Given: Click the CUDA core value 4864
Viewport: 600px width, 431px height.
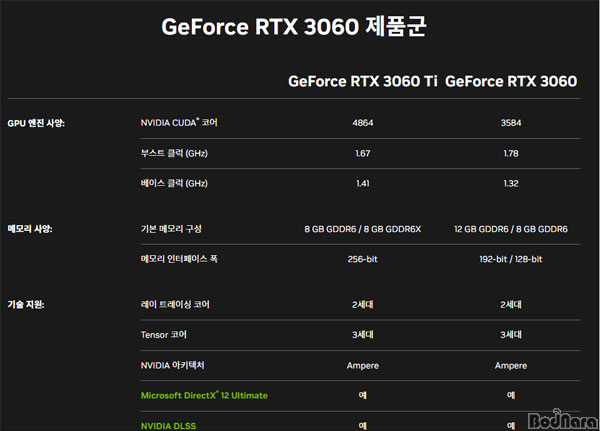Looking at the screenshot, I should point(363,123).
